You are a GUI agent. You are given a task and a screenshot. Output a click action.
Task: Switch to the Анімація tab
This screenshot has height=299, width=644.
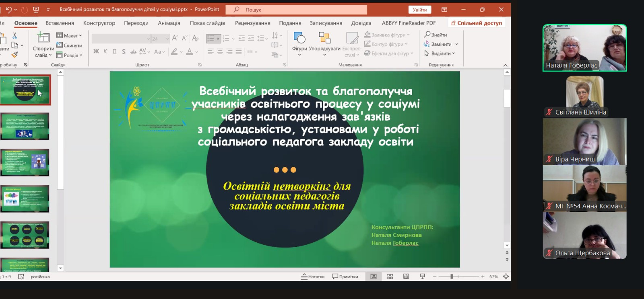169,23
